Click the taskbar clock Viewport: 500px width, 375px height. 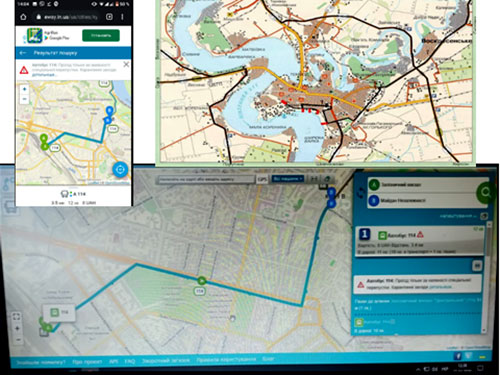point(463,368)
